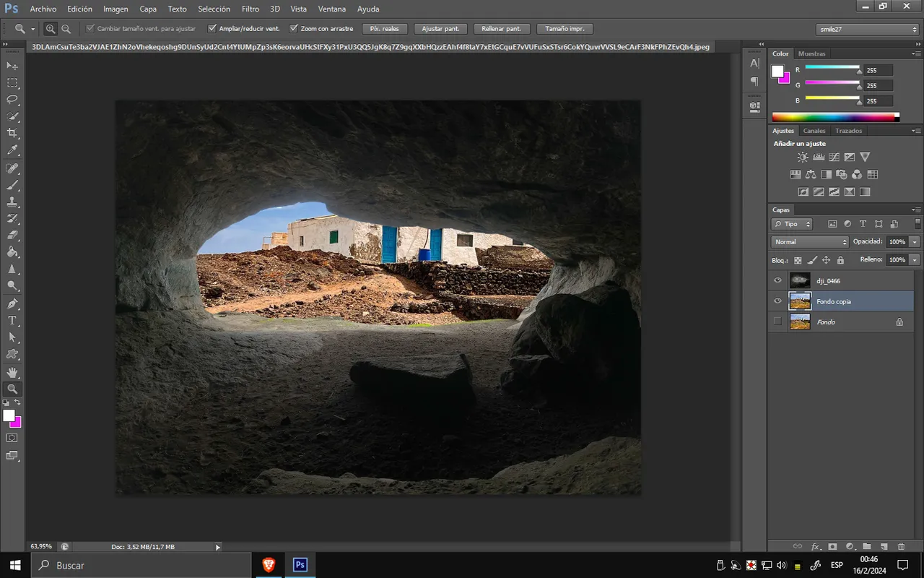Select the Move tool
Image resolution: width=924 pixels, height=578 pixels.
coord(12,66)
